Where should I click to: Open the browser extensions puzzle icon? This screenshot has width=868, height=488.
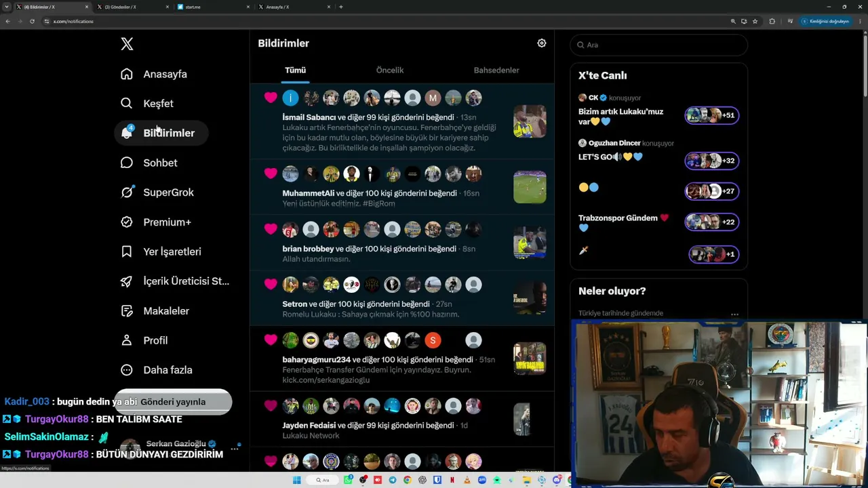[772, 21]
